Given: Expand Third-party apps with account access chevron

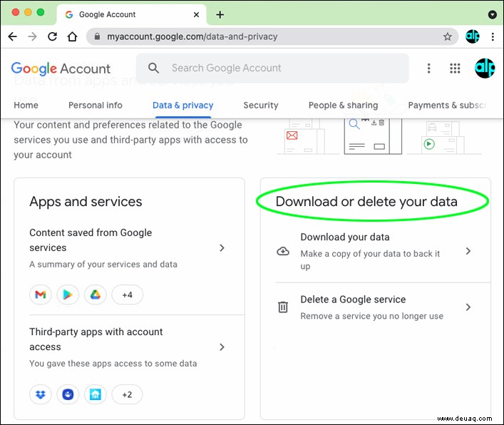Looking at the screenshot, I should click(x=222, y=347).
